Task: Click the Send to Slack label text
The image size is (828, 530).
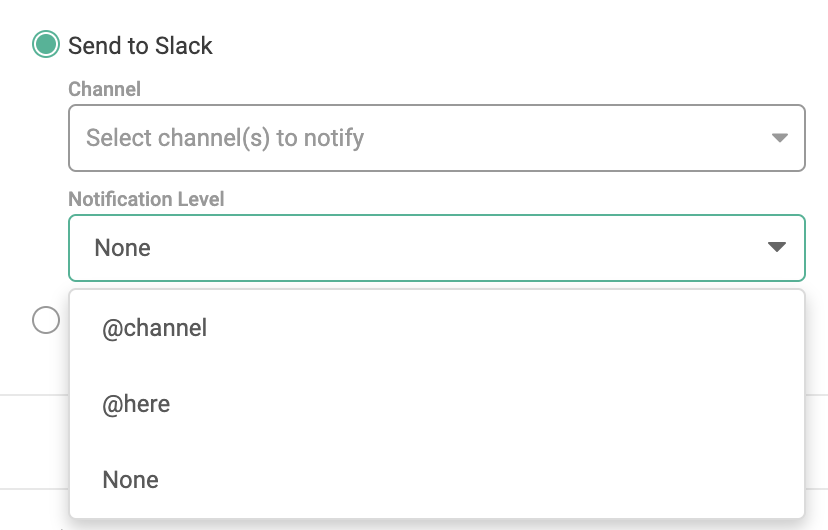Action: pyautogui.click(x=140, y=45)
